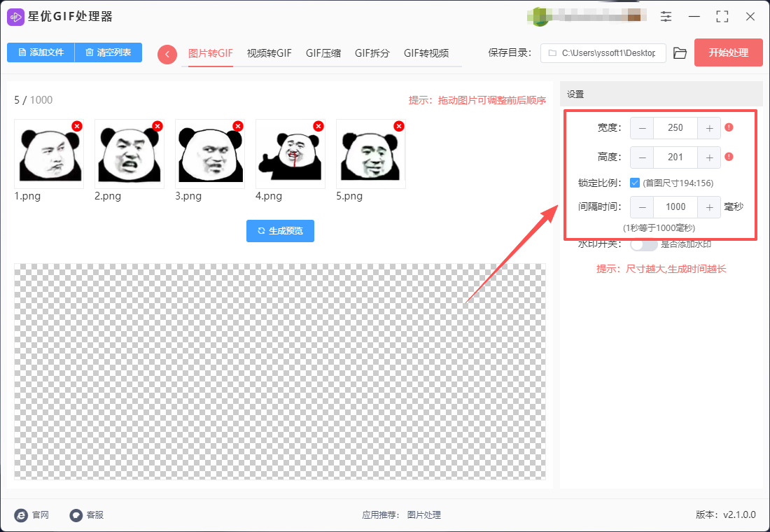The width and height of the screenshot is (770, 532).
Task: Click the 1秒等于1000毫秒 hint text
Action: [659, 228]
